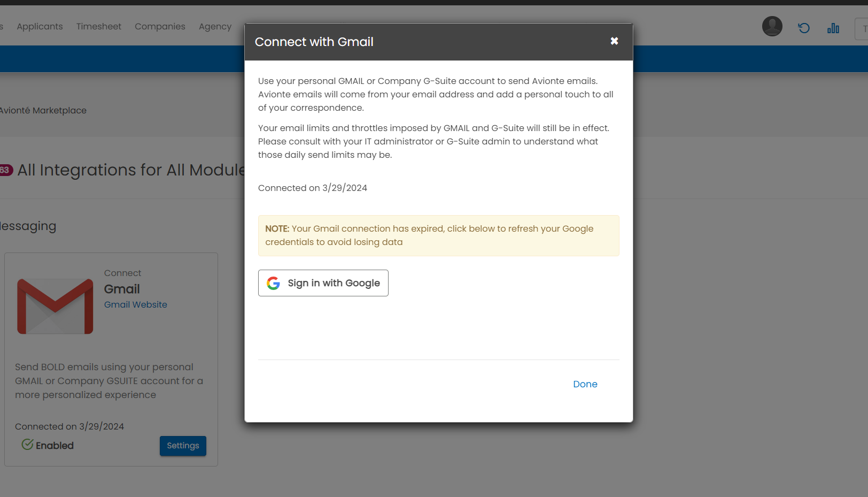The width and height of the screenshot is (868, 497).
Task: Click the user profile avatar icon
Action: click(x=772, y=26)
